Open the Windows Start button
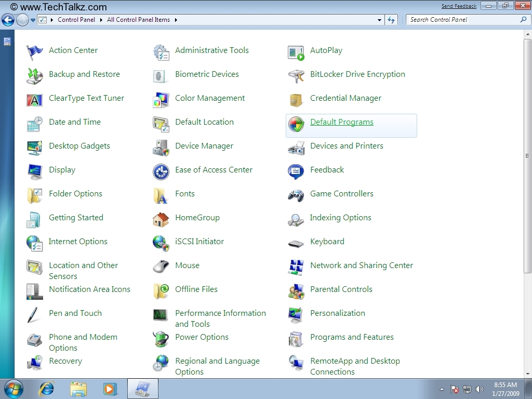This screenshot has height=399, width=532. (x=14, y=389)
